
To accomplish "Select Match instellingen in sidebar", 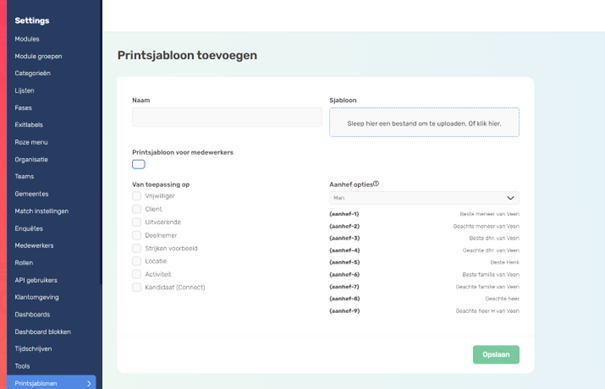I will pos(42,211).
